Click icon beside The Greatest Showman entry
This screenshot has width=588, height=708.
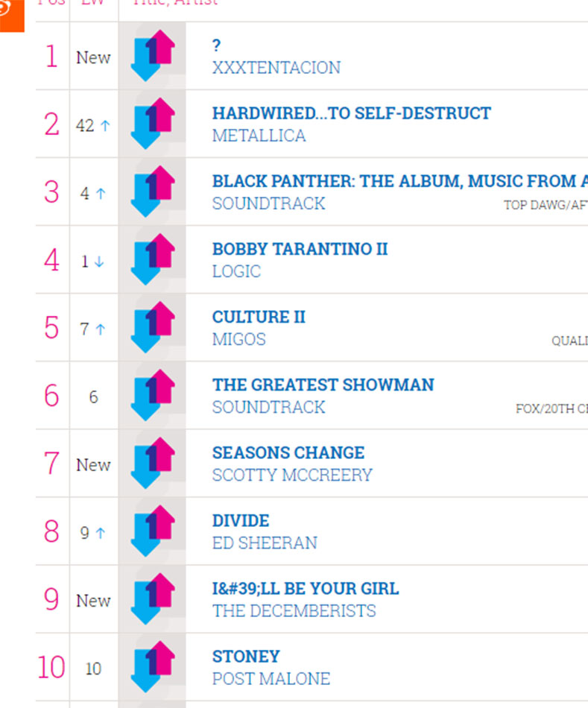click(x=152, y=395)
